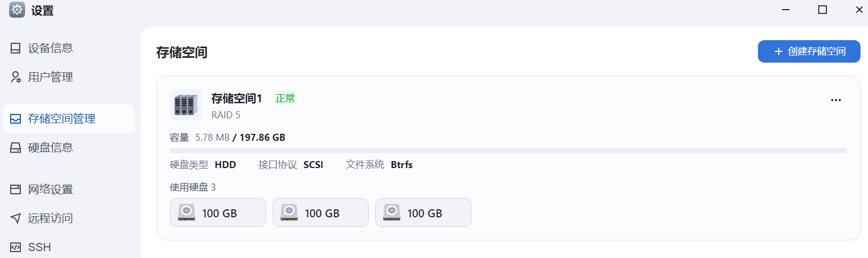Screen dimensions: 868x258
Task: Click the 正常 status badge
Action: [x=285, y=98]
